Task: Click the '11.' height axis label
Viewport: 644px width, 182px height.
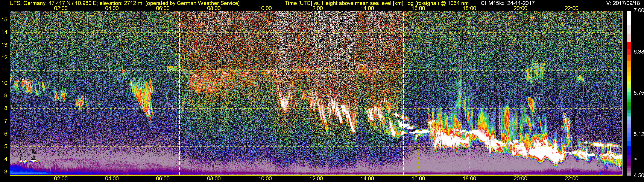Action: [5, 71]
